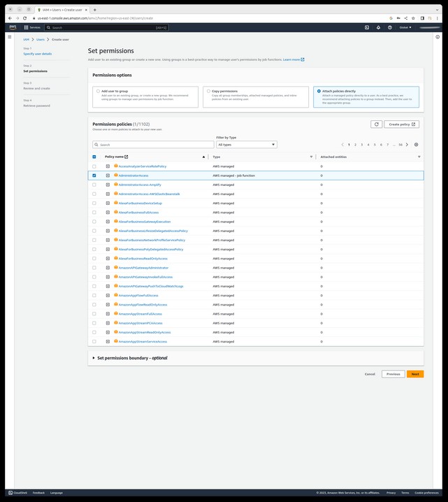The width and height of the screenshot is (448, 502).
Task: Cancel the user creation
Action: pyautogui.click(x=370, y=374)
